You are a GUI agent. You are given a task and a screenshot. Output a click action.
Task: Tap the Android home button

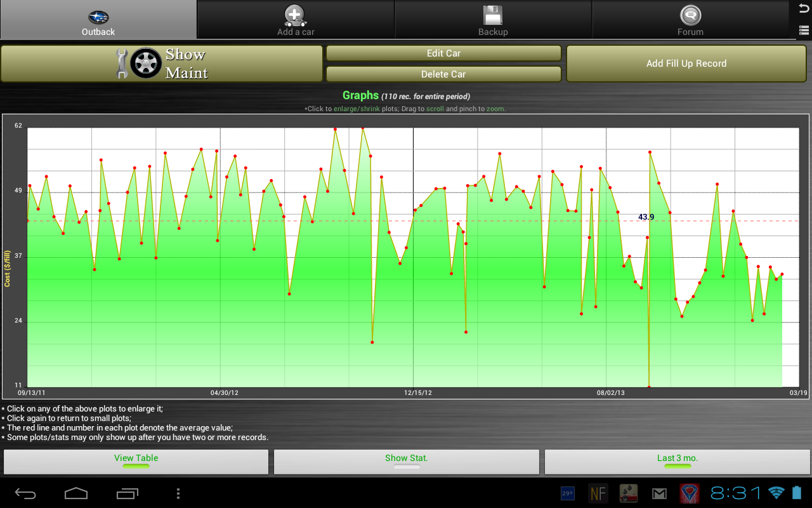pos(76,493)
